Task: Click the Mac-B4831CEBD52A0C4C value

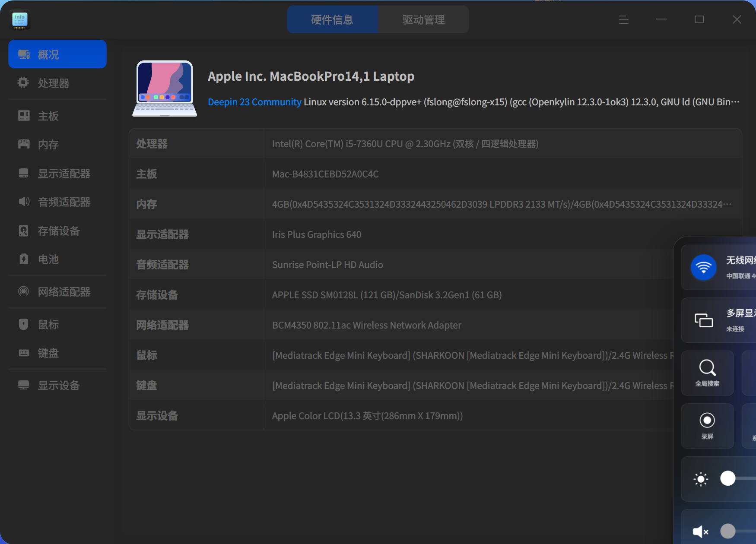Action: 325,174
